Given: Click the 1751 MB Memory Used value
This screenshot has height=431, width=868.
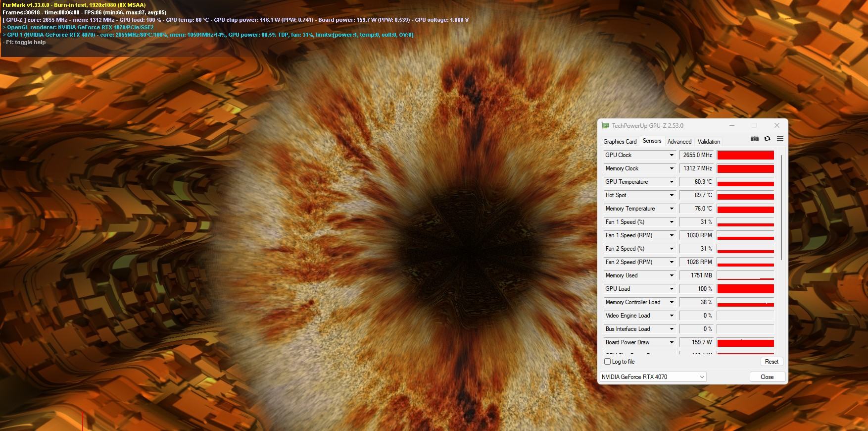Looking at the screenshot, I should coord(696,275).
